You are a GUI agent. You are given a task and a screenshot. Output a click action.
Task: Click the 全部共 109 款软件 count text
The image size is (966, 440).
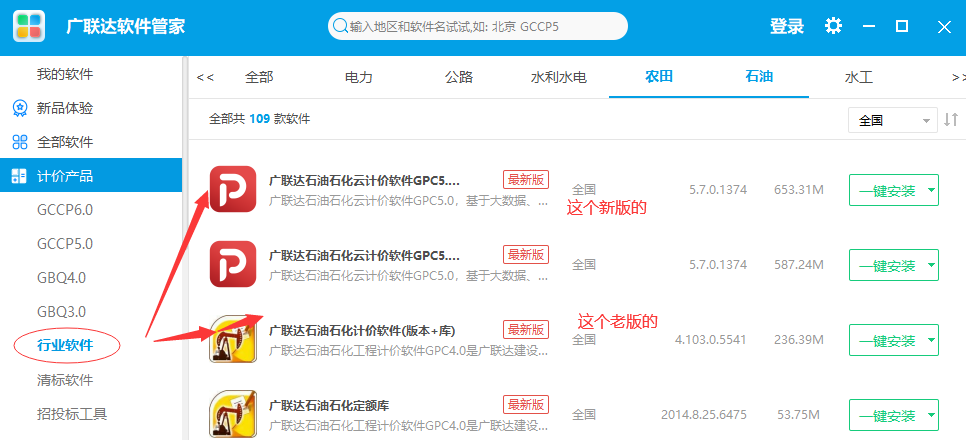coord(260,119)
